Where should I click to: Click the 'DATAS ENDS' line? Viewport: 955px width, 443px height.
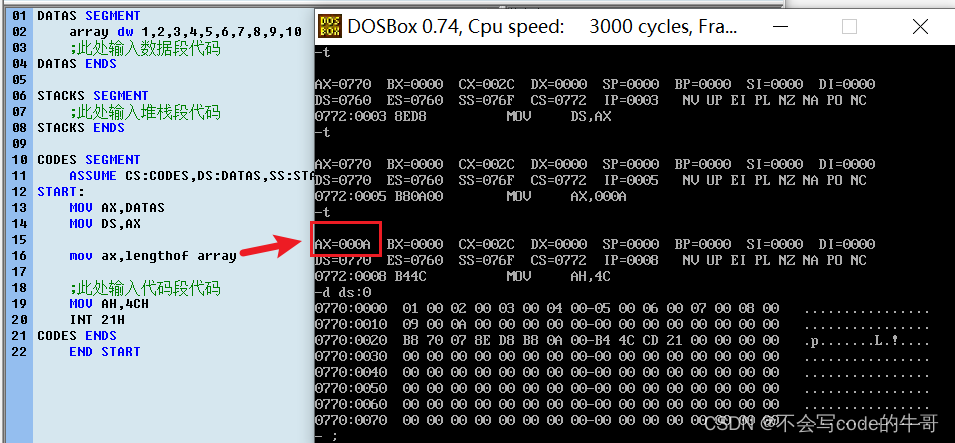tap(77, 63)
